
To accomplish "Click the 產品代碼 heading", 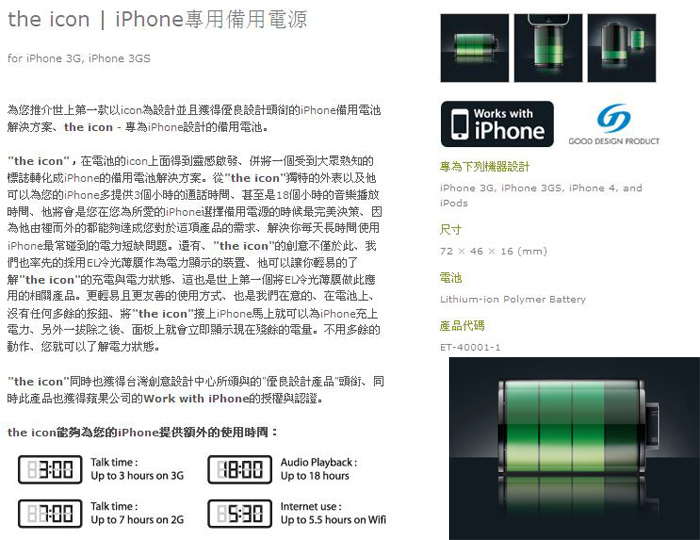I will pos(462,326).
